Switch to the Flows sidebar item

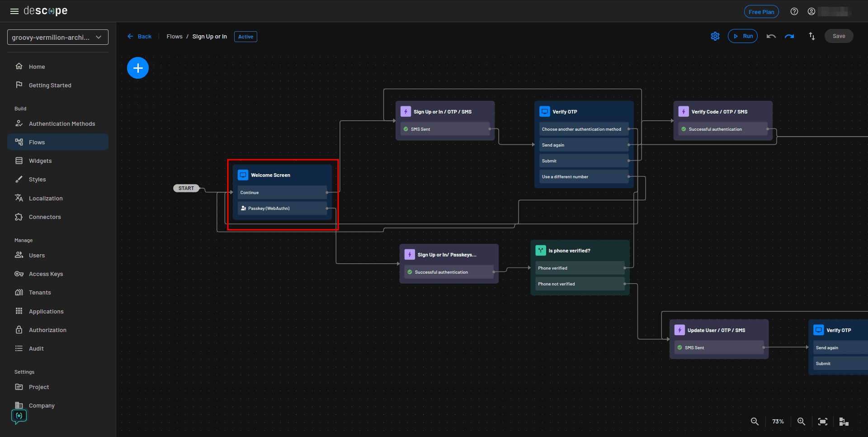[x=37, y=142]
